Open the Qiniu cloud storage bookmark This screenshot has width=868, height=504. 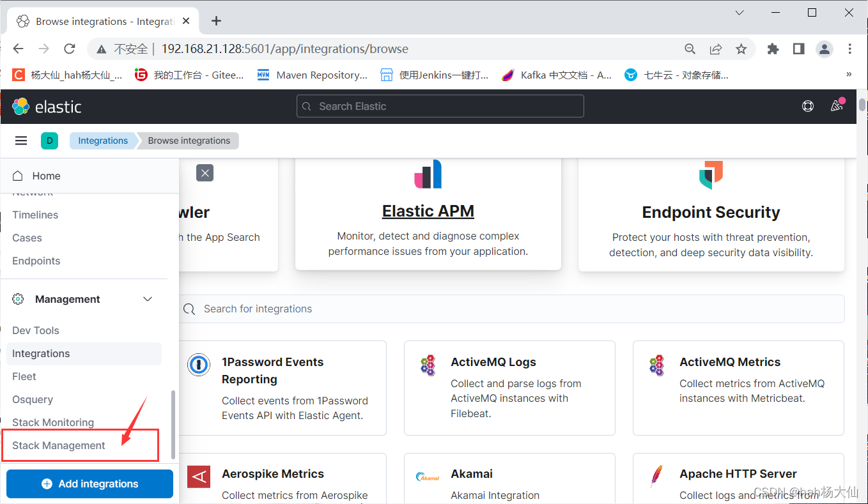pos(676,75)
